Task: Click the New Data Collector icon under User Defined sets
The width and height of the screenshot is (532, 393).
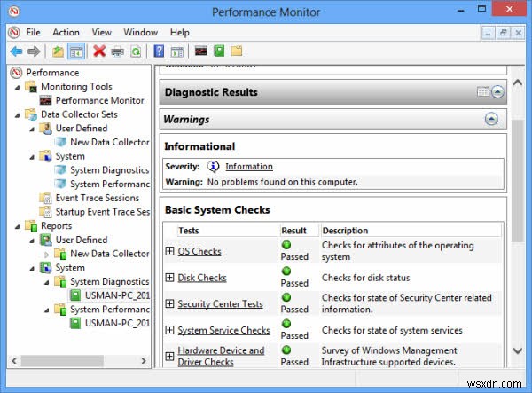Action: coord(60,142)
